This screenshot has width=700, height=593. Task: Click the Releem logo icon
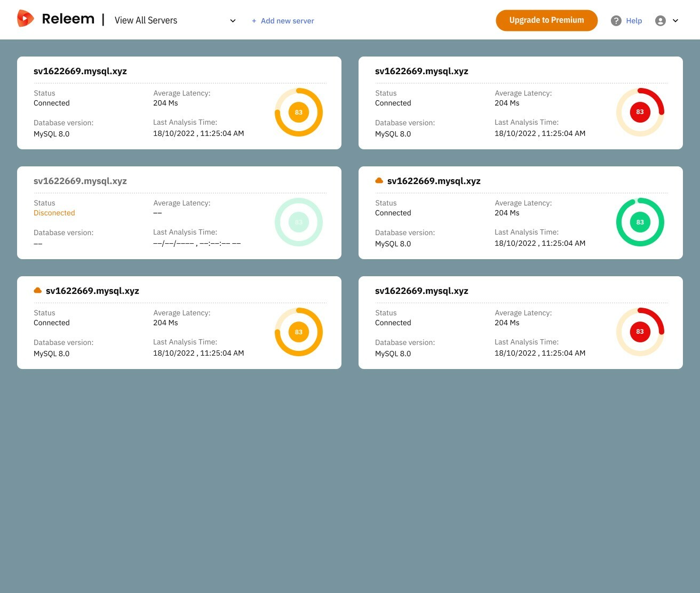[x=25, y=19]
